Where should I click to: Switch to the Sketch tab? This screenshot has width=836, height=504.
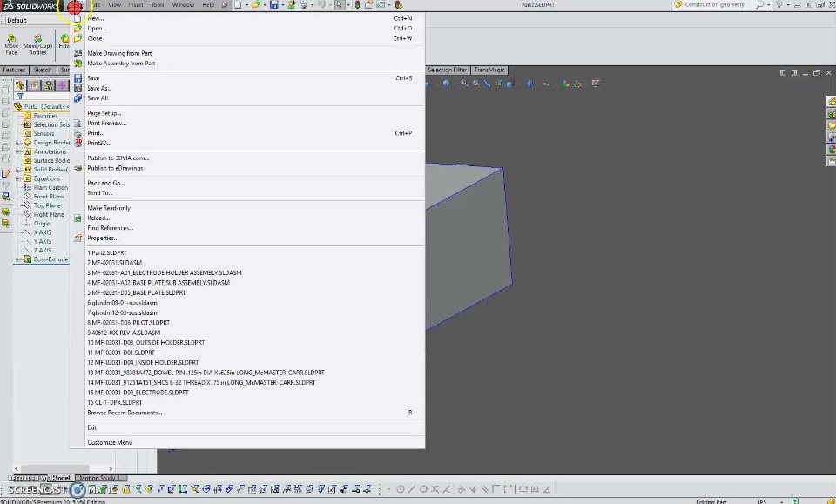[42, 70]
